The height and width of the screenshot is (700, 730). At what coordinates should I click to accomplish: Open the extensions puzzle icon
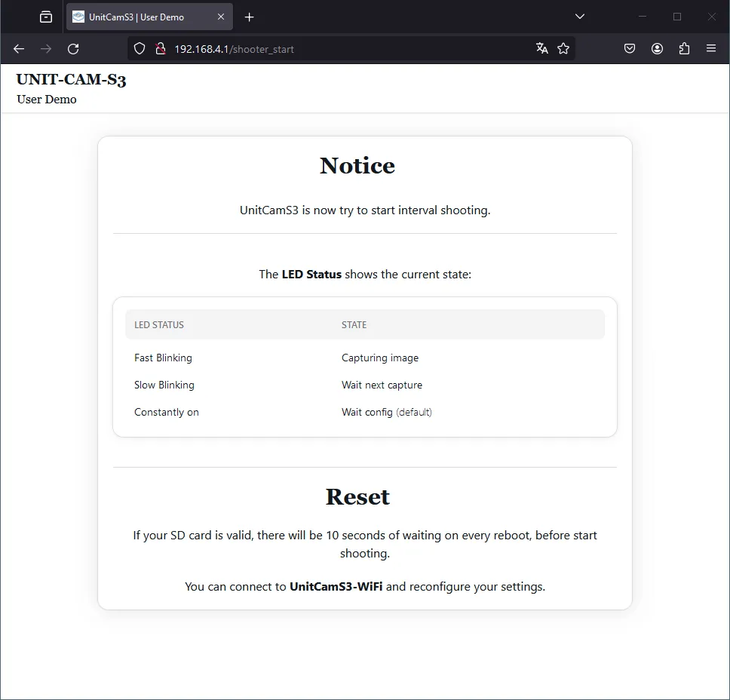coord(684,49)
